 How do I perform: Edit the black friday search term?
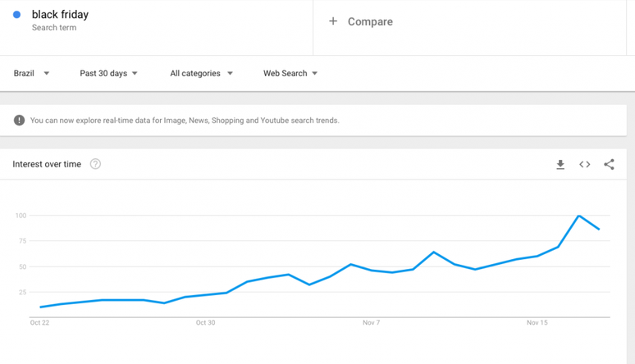pyautogui.click(x=60, y=15)
